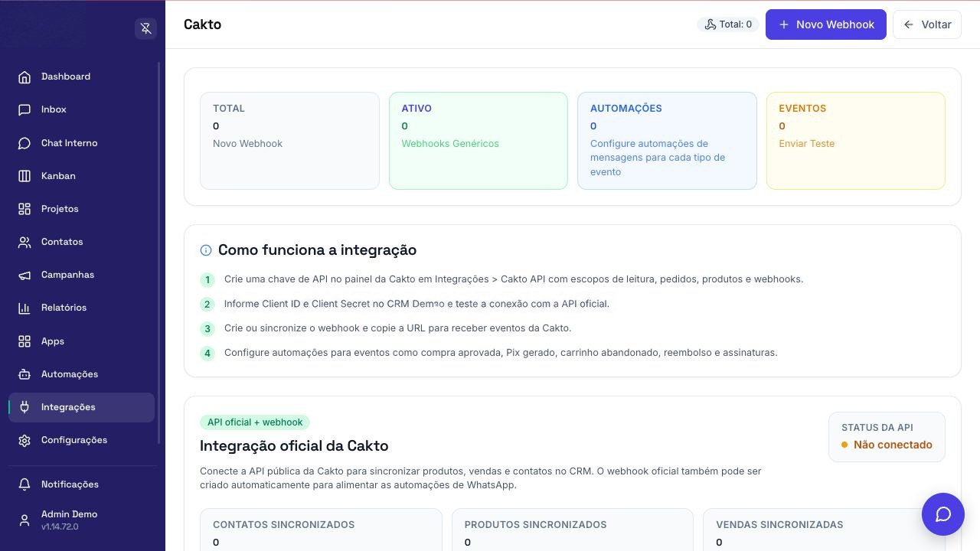Click the plus icon on Novo Webhook

point(784,24)
